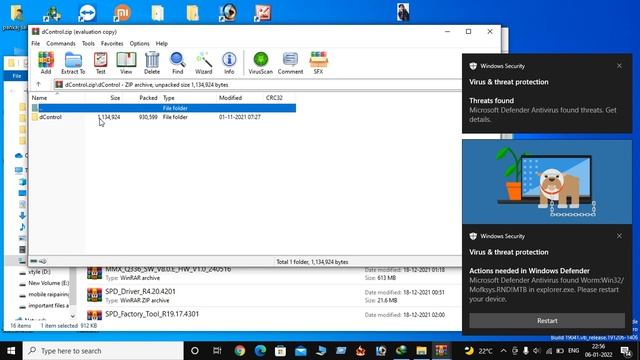Open Microsoft Store from the taskbar
The image size is (640, 360).
click(280, 351)
